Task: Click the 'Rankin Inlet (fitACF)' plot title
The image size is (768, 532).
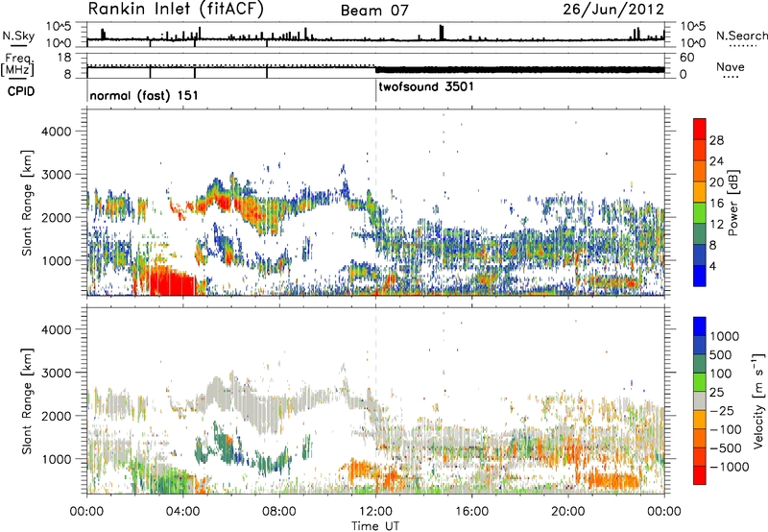Action: (x=176, y=10)
